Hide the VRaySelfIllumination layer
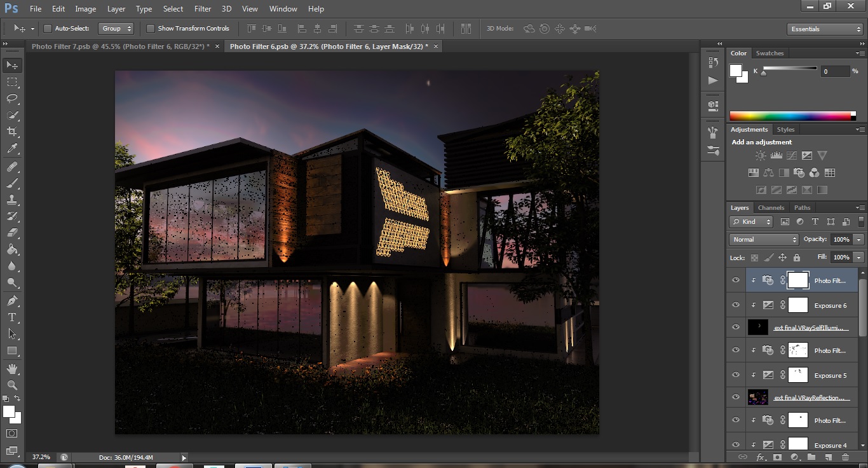Viewport: 868px width, 468px height. click(736, 327)
